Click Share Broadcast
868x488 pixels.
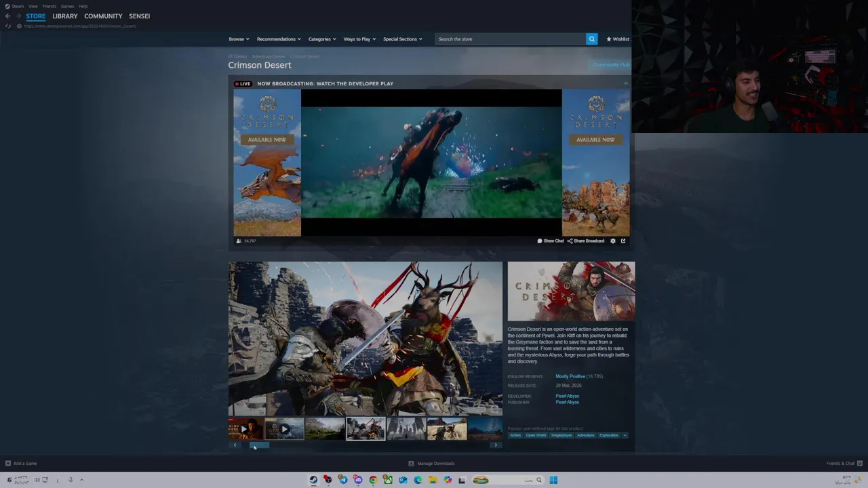point(586,241)
